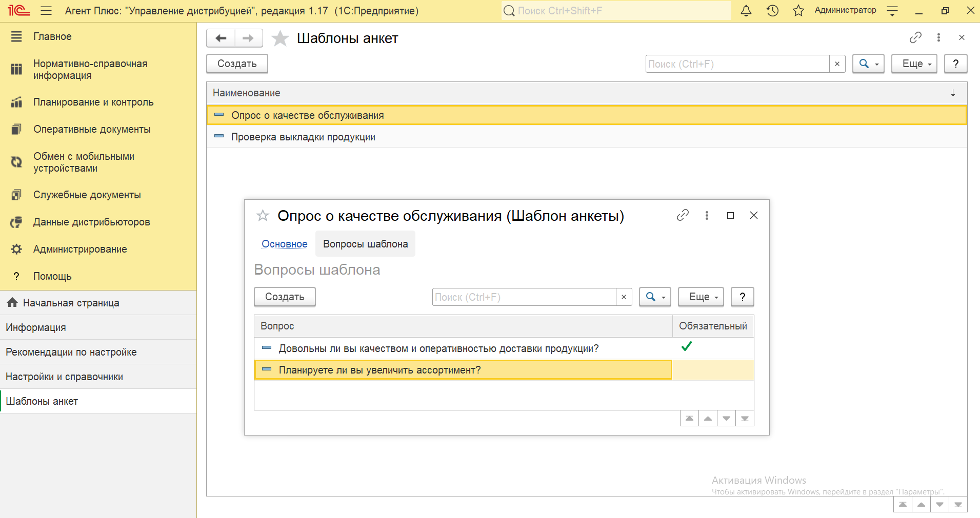The height and width of the screenshot is (518, 980).
Task: Open Планирование и контроль section
Action: (98, 102)
